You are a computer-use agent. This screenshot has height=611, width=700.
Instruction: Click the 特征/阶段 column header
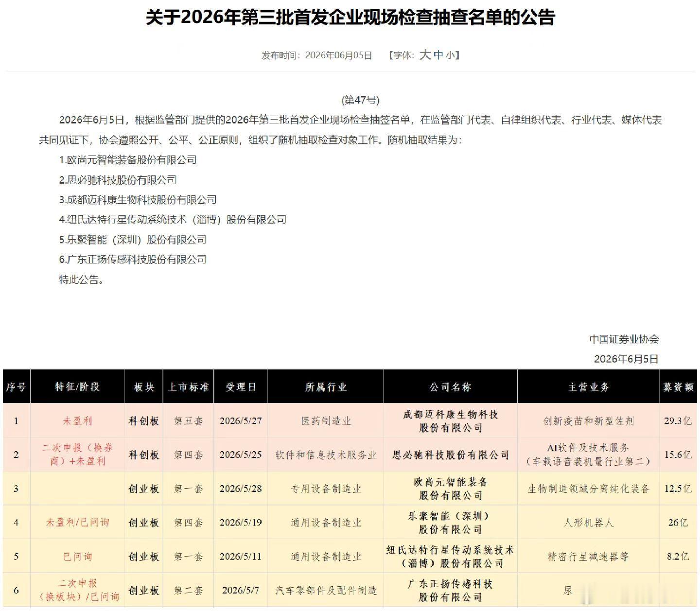point(77,387)
